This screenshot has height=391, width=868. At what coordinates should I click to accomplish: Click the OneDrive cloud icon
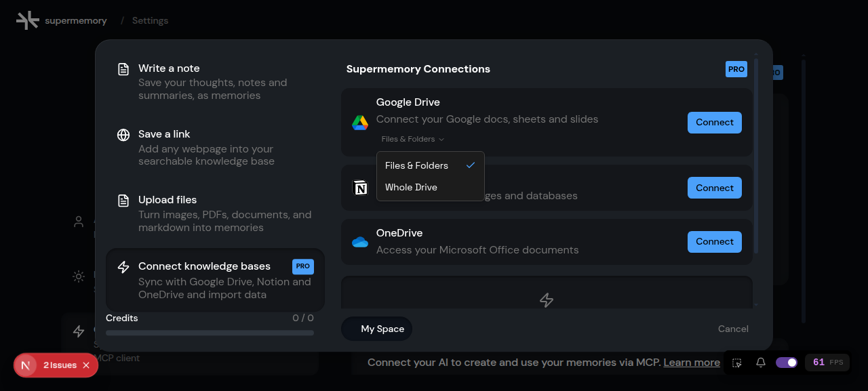point(360,242)
